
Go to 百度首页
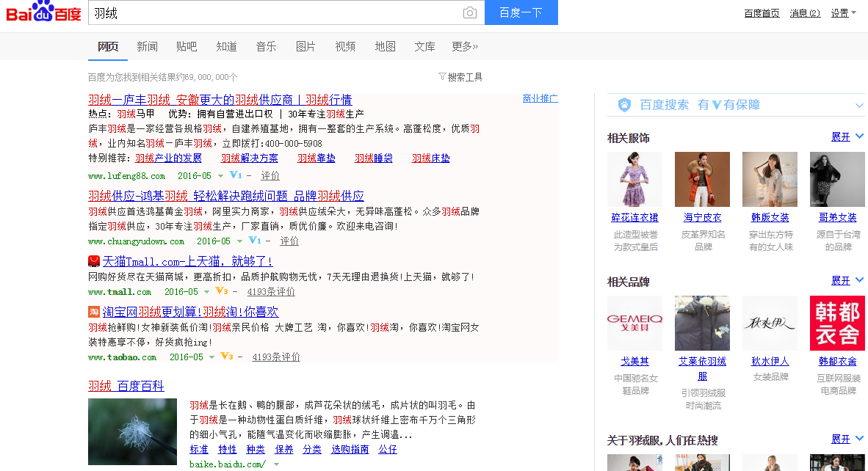coord(762,13)
